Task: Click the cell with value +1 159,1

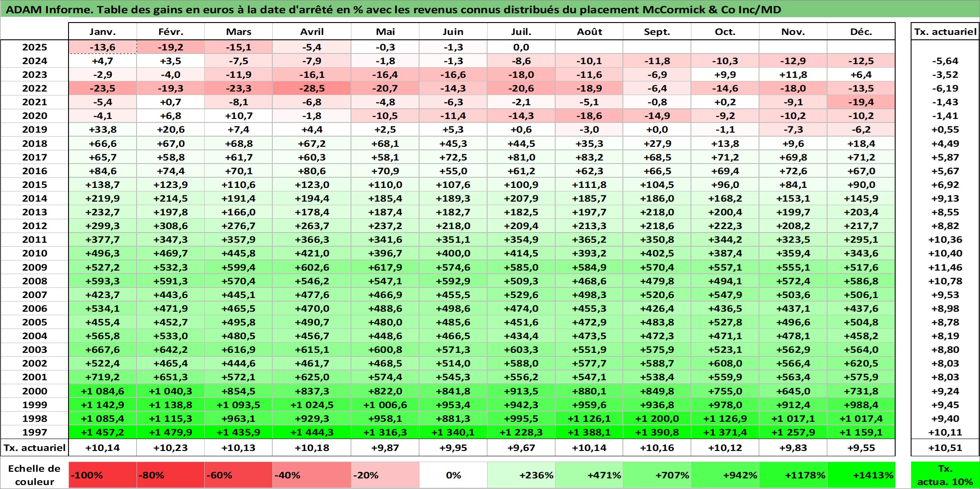Action: click(x=861, y=432)
